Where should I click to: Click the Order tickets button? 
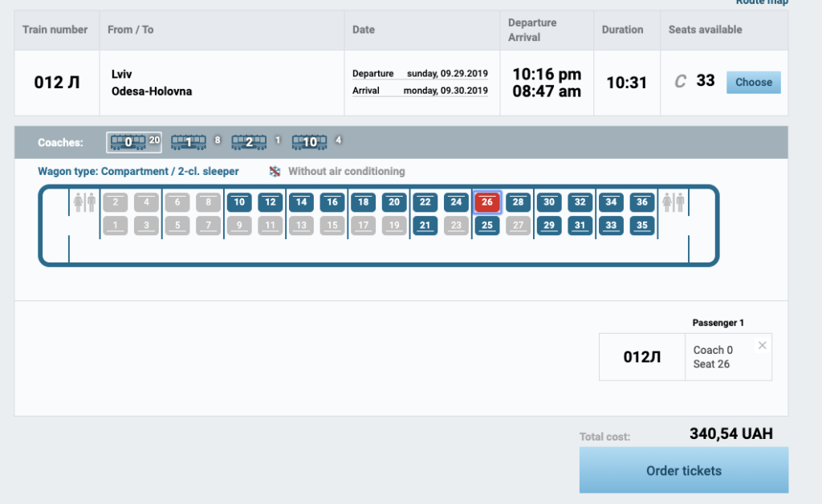(x=683, y=471)
